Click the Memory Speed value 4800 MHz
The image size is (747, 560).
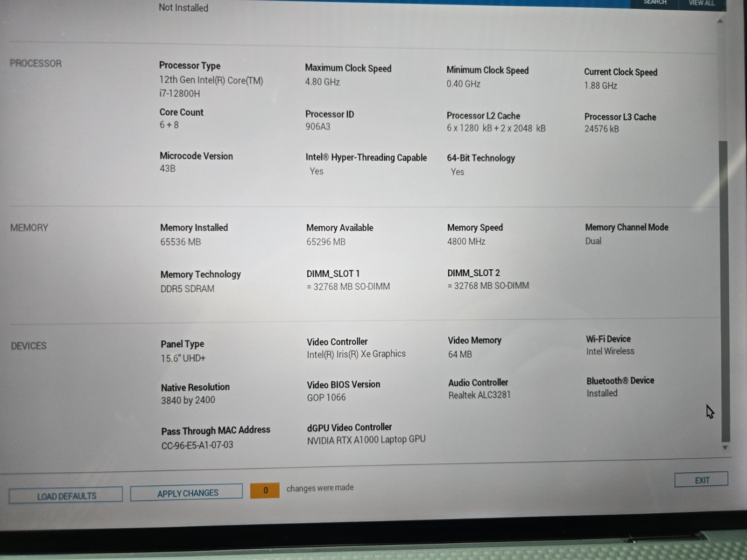(466, 241)
